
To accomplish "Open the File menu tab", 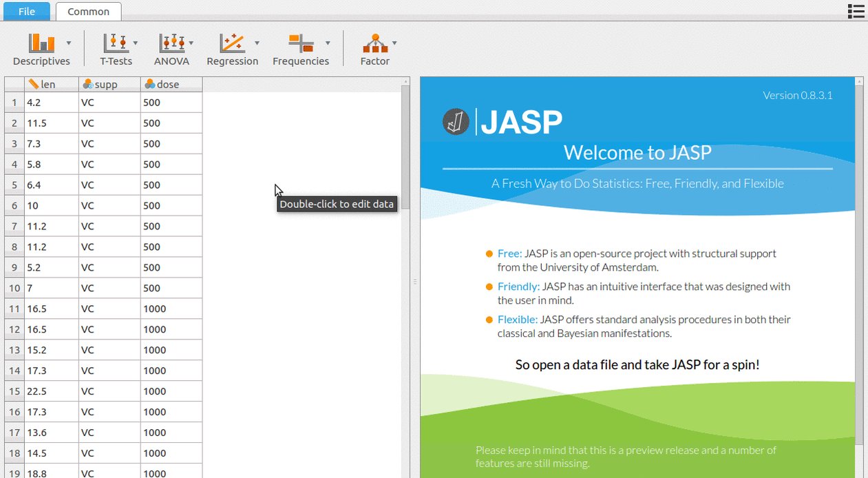I will (26, 11).
